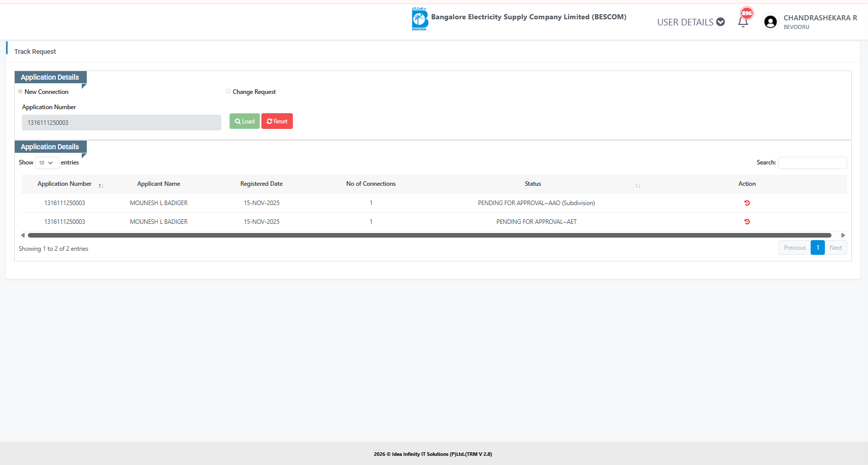Select page 1 in pagination
868x465 pixels.
(x=818, y=248)
